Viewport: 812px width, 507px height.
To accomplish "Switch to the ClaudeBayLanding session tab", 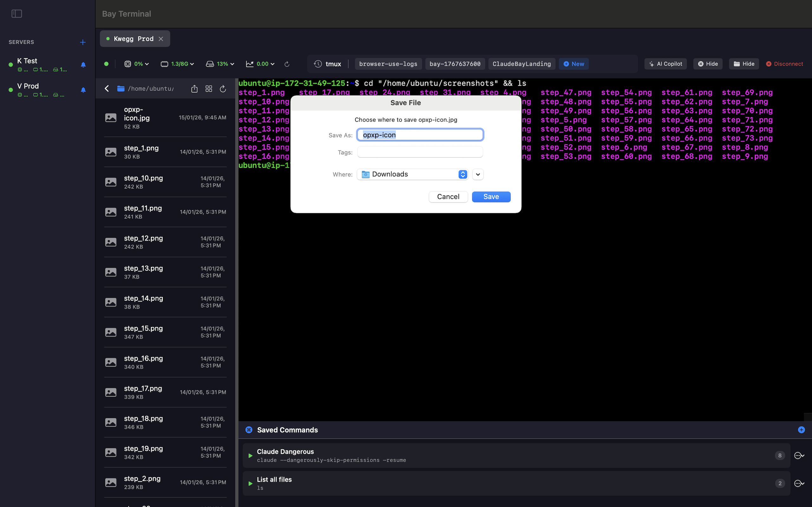I will [x=521, y=64].
